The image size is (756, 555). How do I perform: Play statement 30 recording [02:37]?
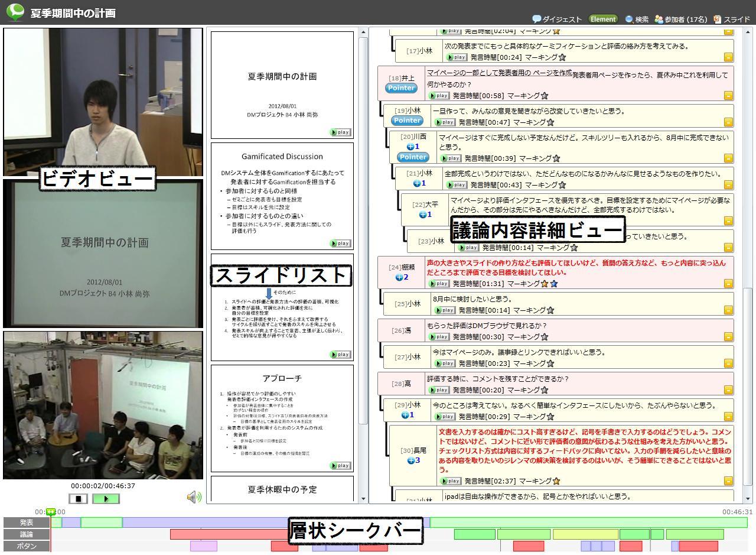tap(451, 481)
